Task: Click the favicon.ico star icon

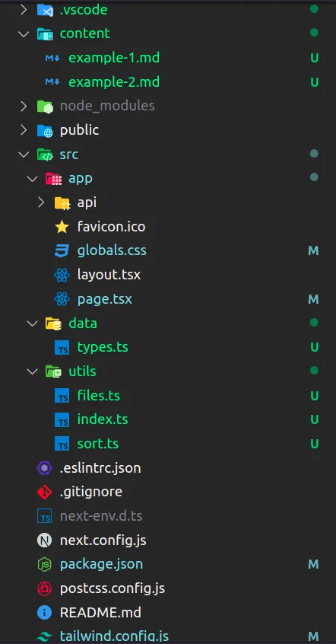Action: point(62,227)
